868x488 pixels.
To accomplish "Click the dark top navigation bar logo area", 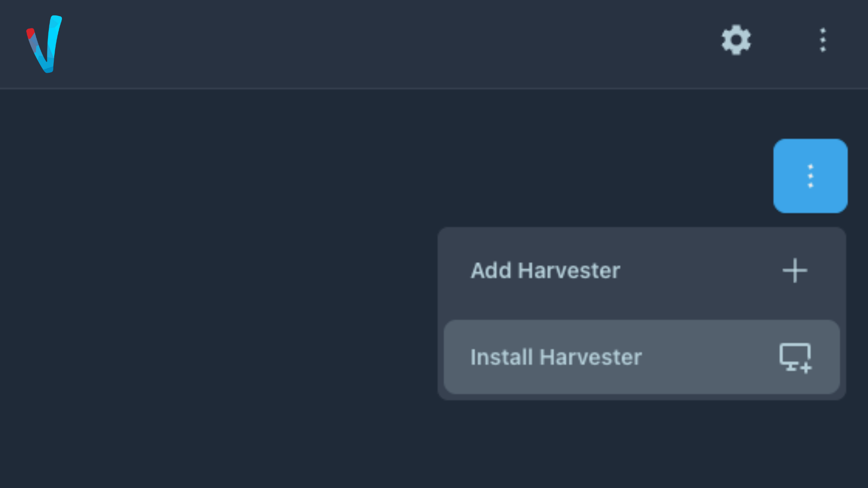I will tap(44, 44).
